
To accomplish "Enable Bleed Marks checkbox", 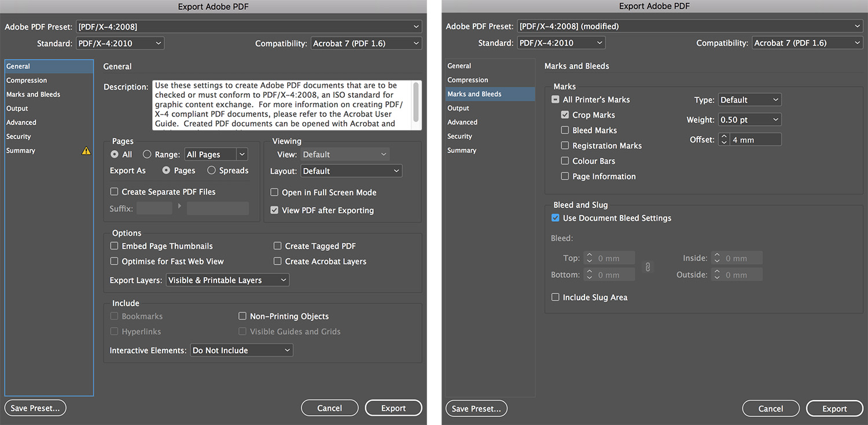I will pyautogui.click(x=565, y=130).
